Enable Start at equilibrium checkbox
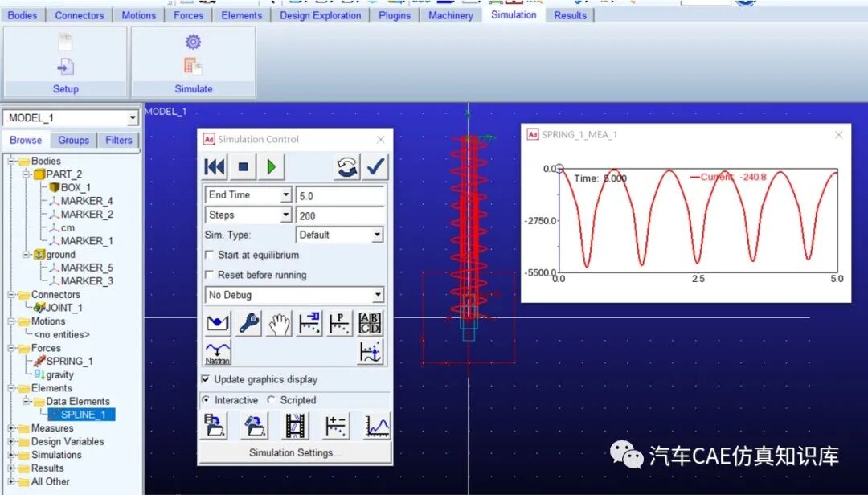The width and height of the screenshot is (868, 495). click(x=209, y=255)
